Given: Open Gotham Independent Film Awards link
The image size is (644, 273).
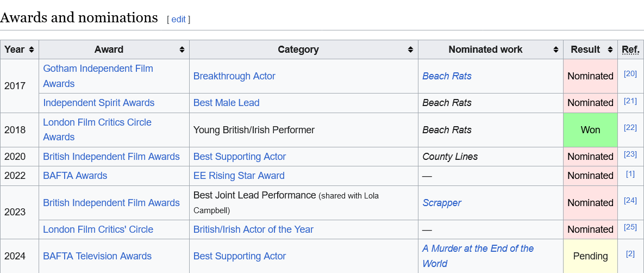Looking at the screenshot, I should (x=98, y=69).
